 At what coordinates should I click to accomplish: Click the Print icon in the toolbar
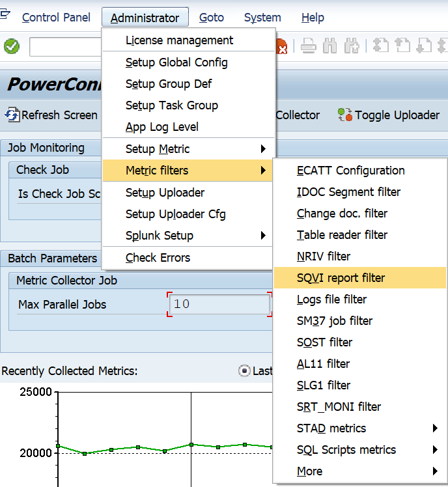pos(309,46)
